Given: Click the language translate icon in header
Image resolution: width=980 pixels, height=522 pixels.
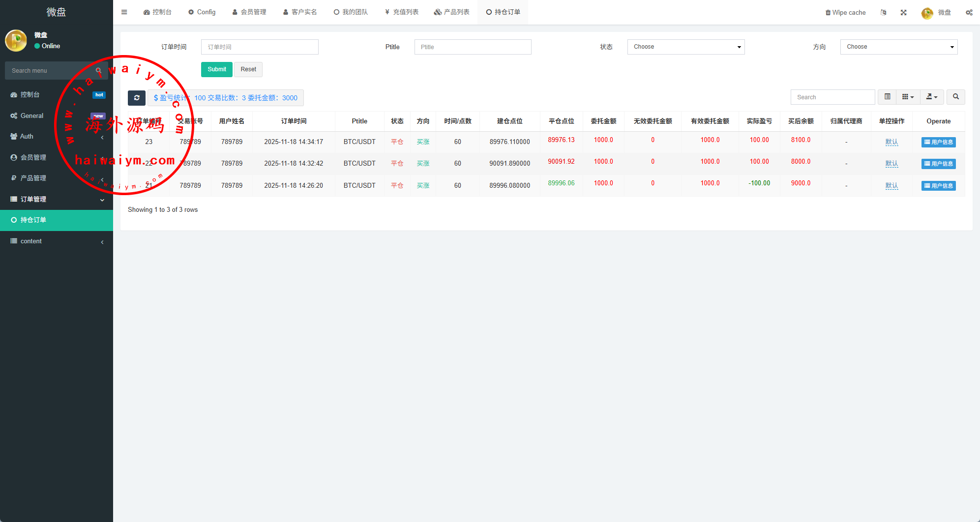Looking at the screenshot, I should click(883, 12).
